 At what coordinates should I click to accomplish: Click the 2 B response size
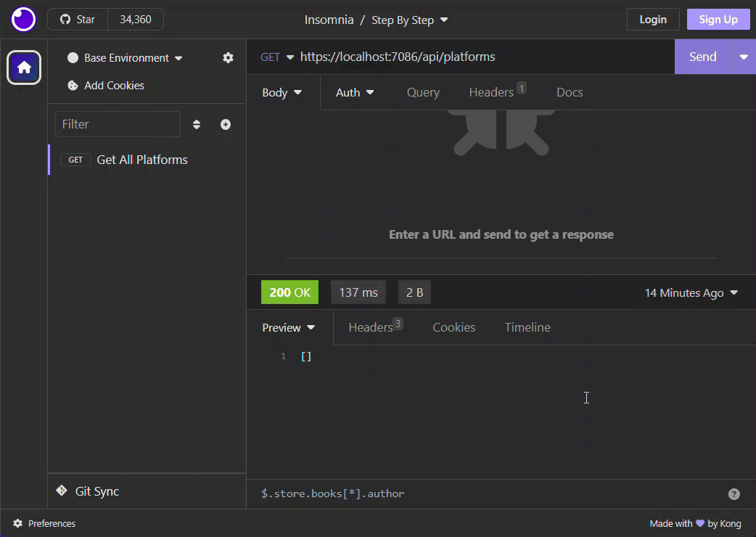click(x=414, y=292)
